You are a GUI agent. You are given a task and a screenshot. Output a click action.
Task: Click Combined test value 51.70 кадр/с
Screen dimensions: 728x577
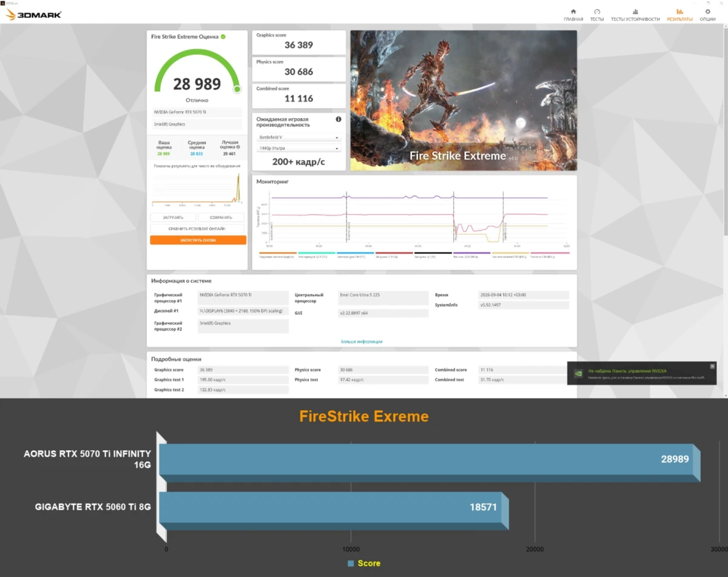click(x=524, y=380)
